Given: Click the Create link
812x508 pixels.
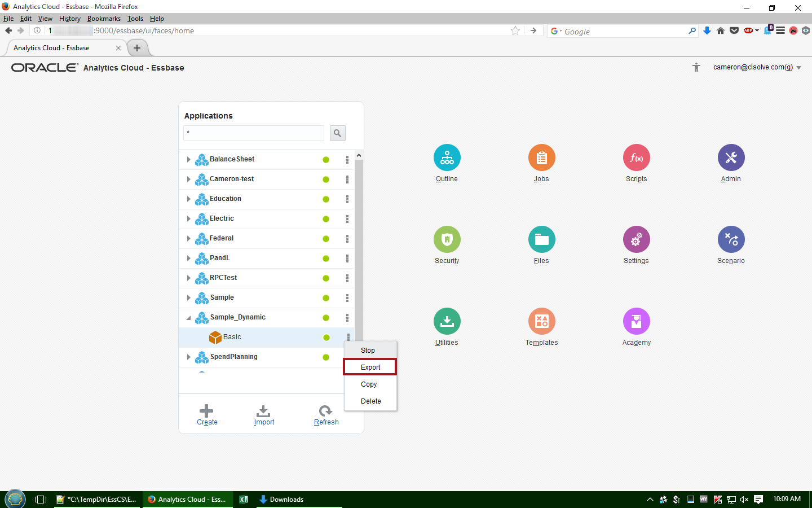Looking at the screenshot, I should point(207,422).
